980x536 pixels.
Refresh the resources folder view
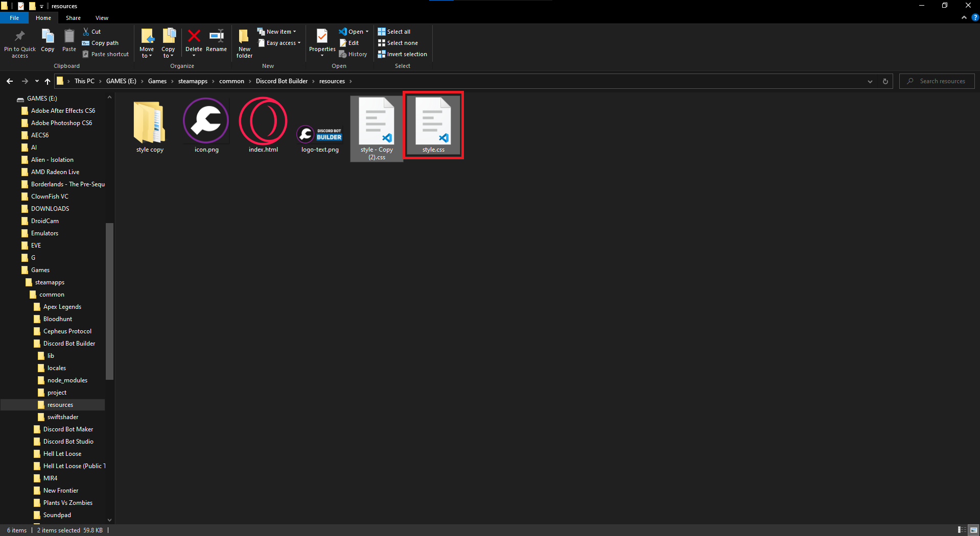[x=885, y=81]
